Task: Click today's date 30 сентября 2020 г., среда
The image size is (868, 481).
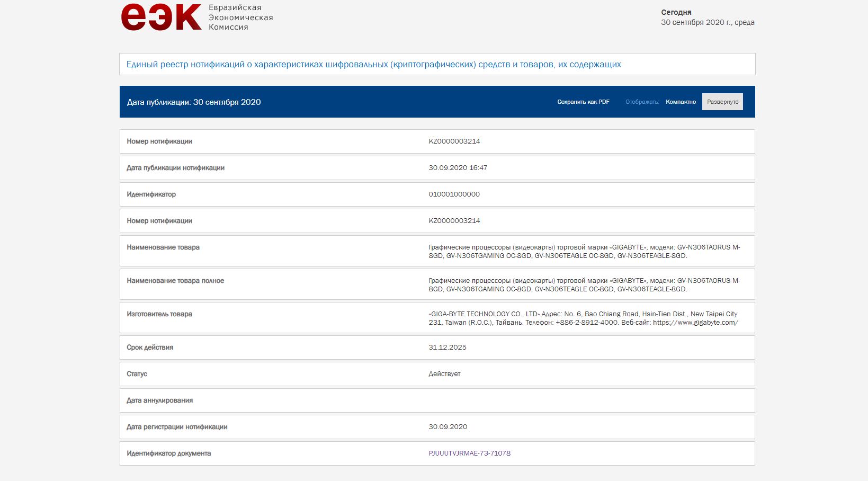Action: pyautogui.click(x=708, y=22)
